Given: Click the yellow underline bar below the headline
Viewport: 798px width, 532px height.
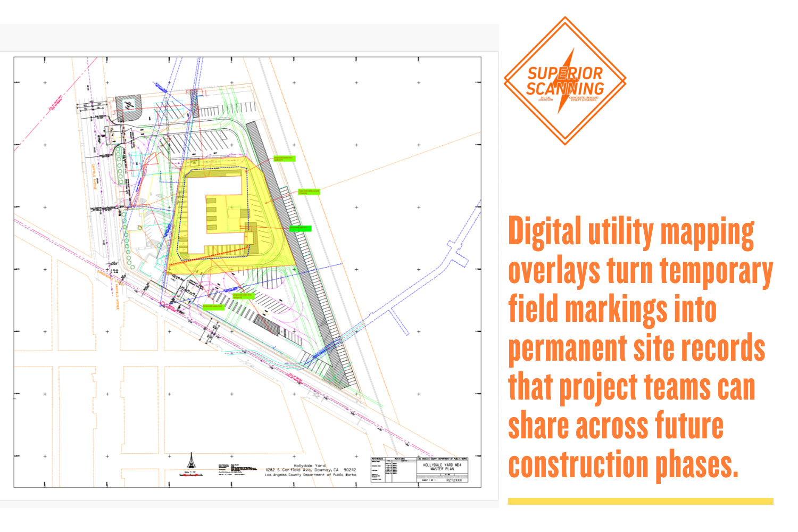Looking at the screenshot, I should [641, 501].
